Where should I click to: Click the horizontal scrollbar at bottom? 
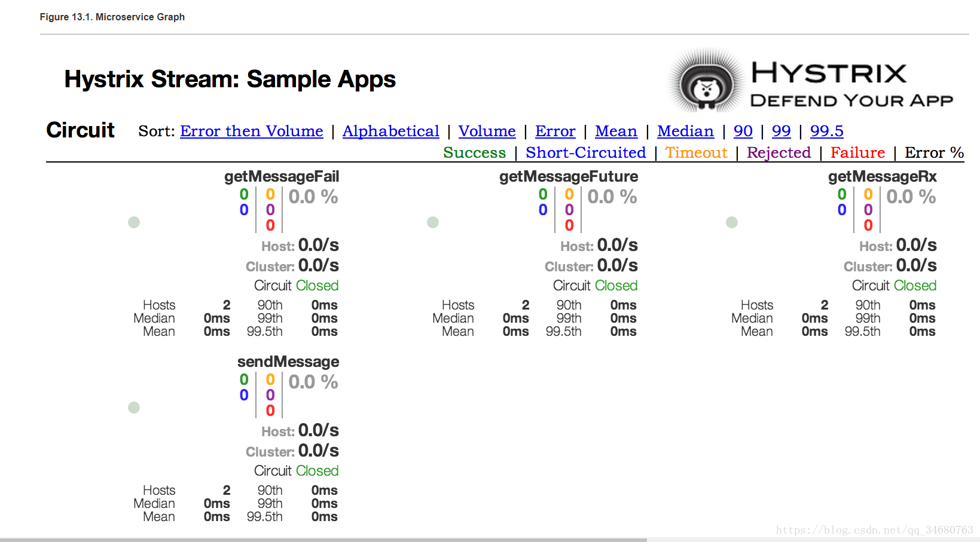323,540
